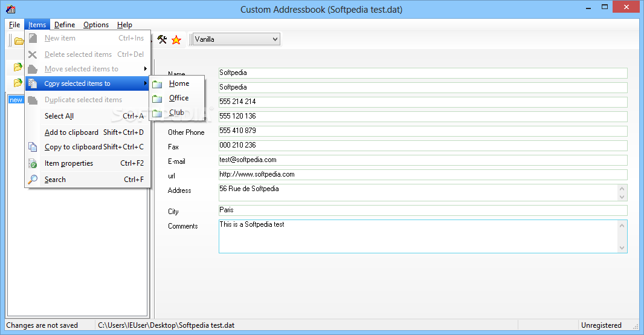
Task: Open the File menu
Action: point(14,25)
